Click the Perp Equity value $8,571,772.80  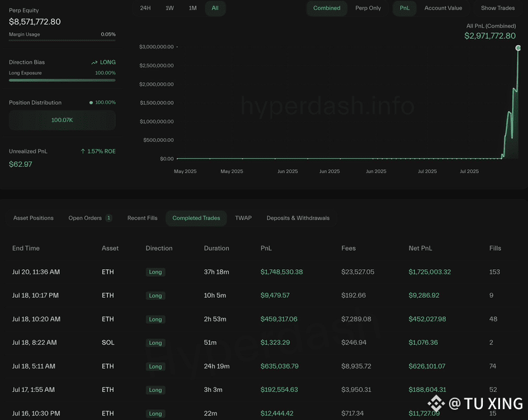(34, 22)
